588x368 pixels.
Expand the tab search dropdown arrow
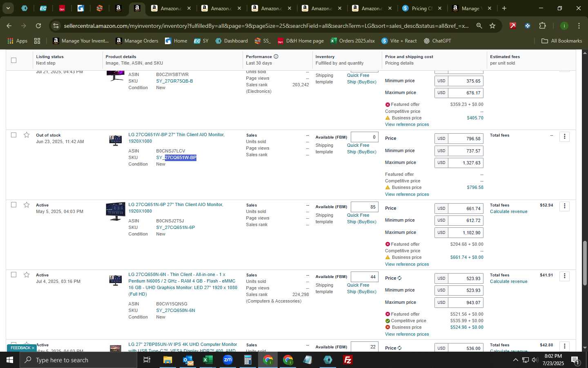point(8,8)
